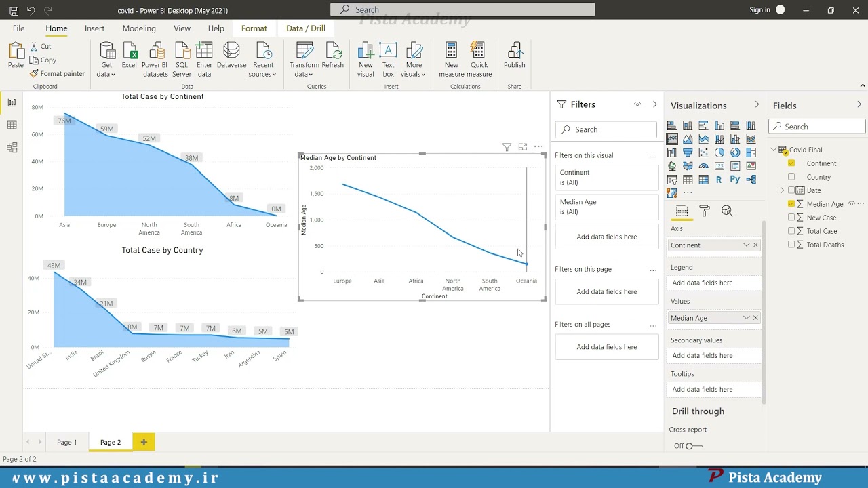Check the Total Case field checkbox
Screen dimensions: 868x488
[791, 231]
